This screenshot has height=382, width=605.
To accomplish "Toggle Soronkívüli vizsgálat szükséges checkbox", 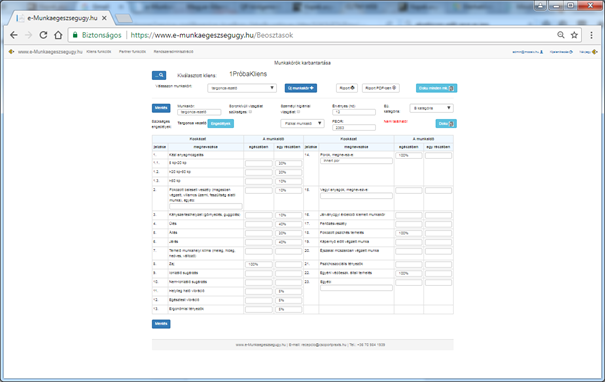I will click(250, 112).
